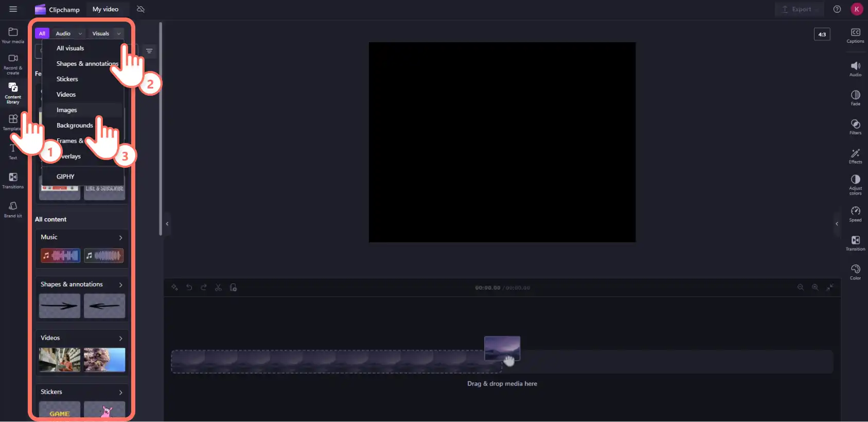
Task: Click the undo button in timeline toolbar
Action: (x=189, y=287)
